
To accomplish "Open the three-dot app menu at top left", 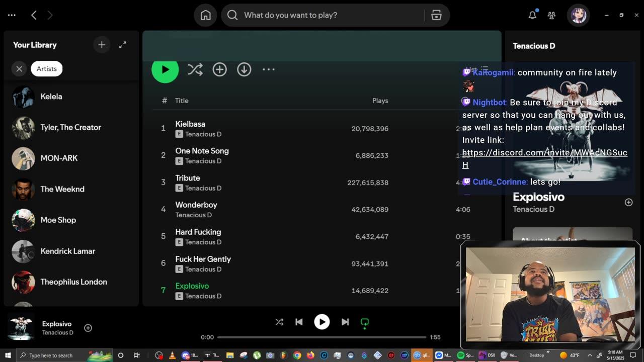I will (x=12, y=15).
